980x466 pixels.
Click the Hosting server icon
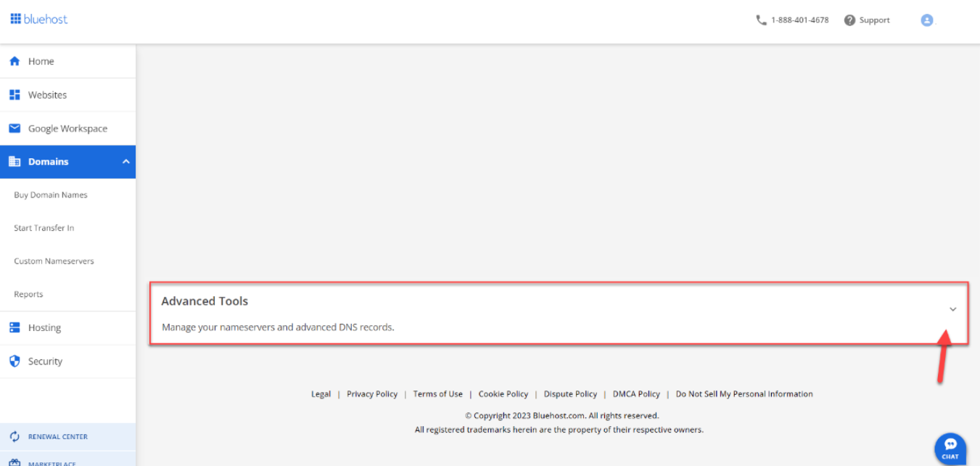pos(15,328)
